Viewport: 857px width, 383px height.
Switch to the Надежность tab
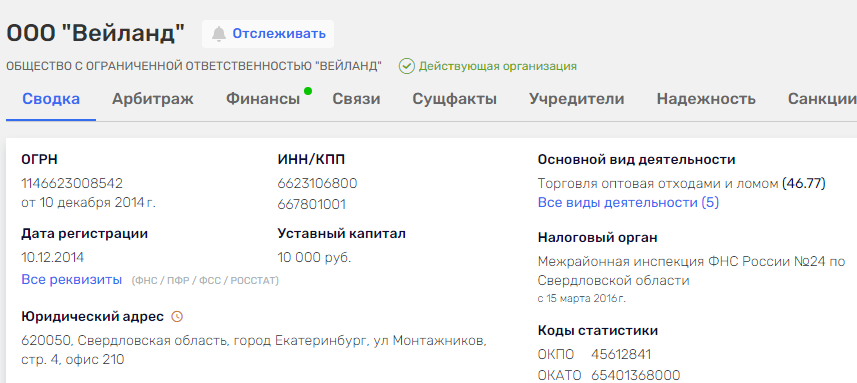click(706, 99)
